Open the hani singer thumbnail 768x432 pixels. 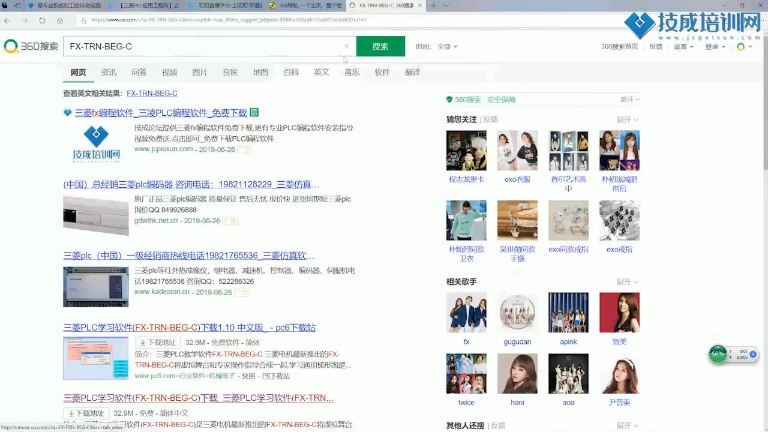point(517,374)
